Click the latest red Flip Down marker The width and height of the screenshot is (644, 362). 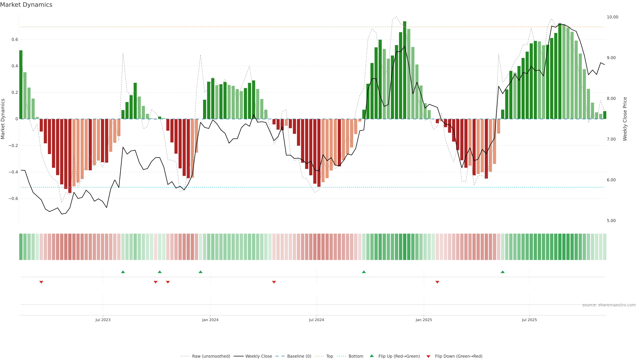pos(437,282)
